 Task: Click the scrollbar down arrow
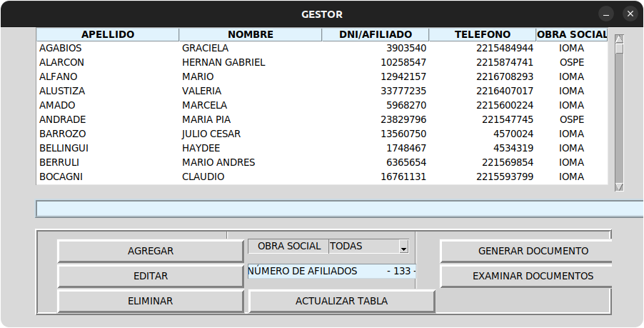coord(619,187)
